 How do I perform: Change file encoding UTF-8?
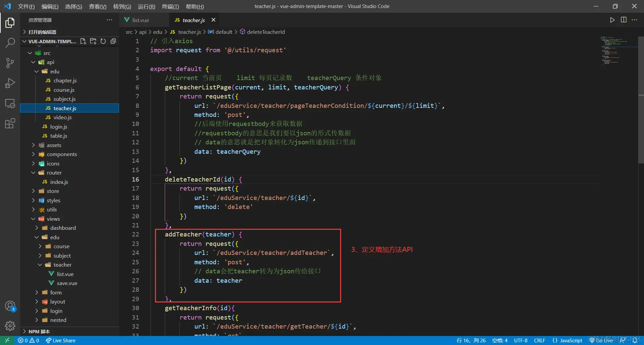click(521, 340)
